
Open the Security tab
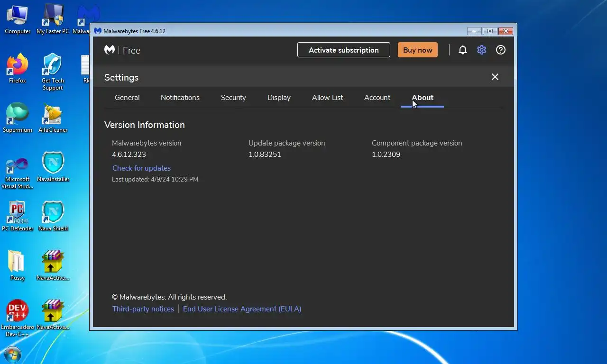click(233, 98)
